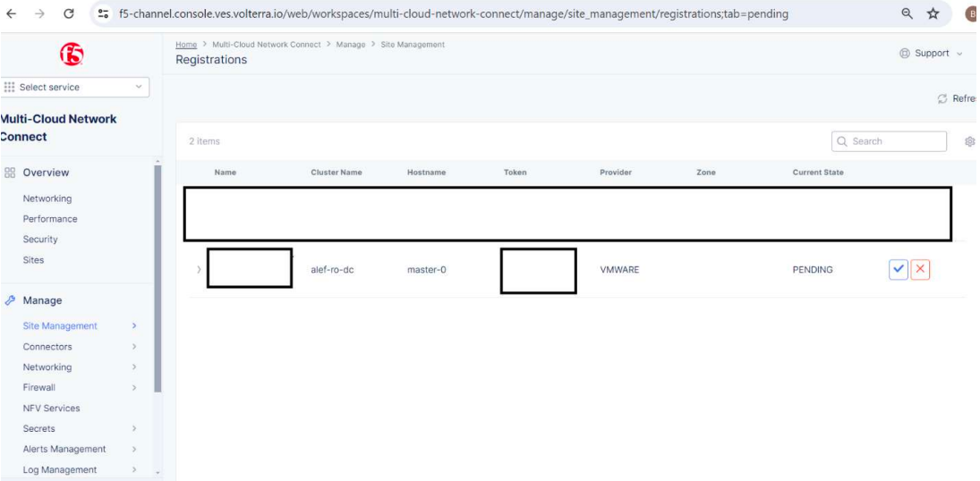Viewport: 980px width, 481px height.
Task: Click the PENDING state cell
Action: point(813,270)
